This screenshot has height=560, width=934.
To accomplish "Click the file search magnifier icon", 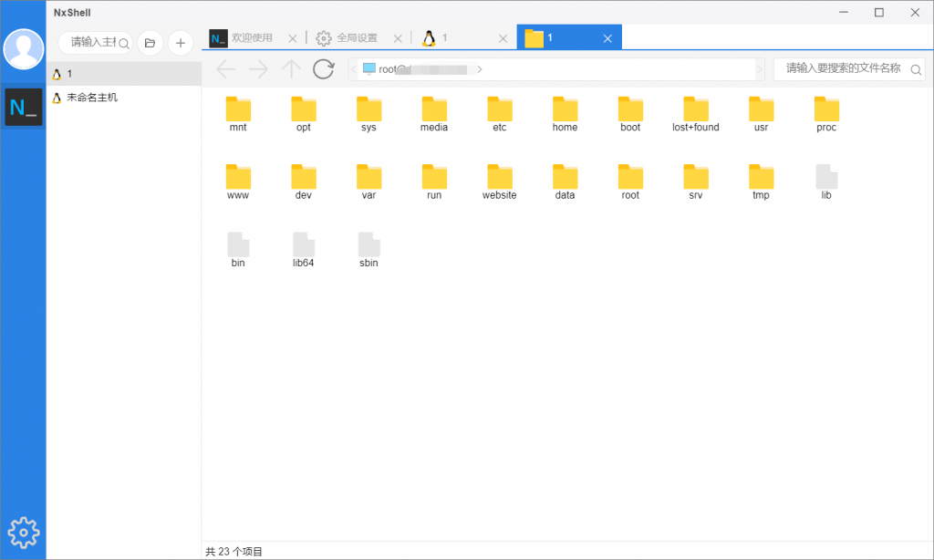I will click(x=916, y=69).
